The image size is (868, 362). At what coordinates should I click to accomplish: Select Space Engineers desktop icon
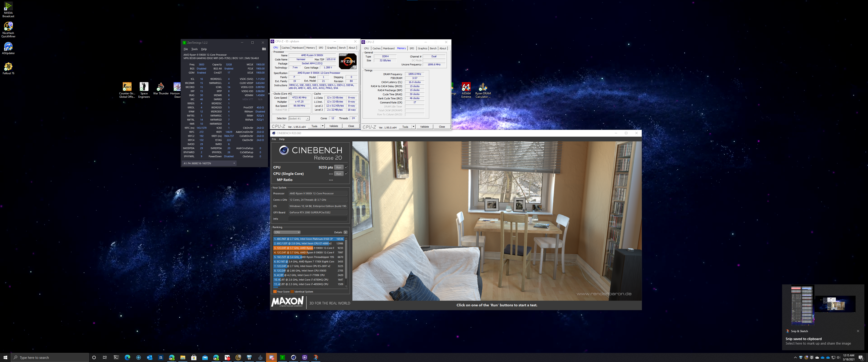144,90
